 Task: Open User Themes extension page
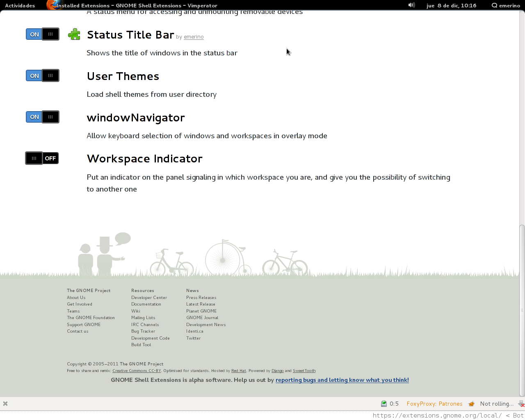tap(123, 76)
